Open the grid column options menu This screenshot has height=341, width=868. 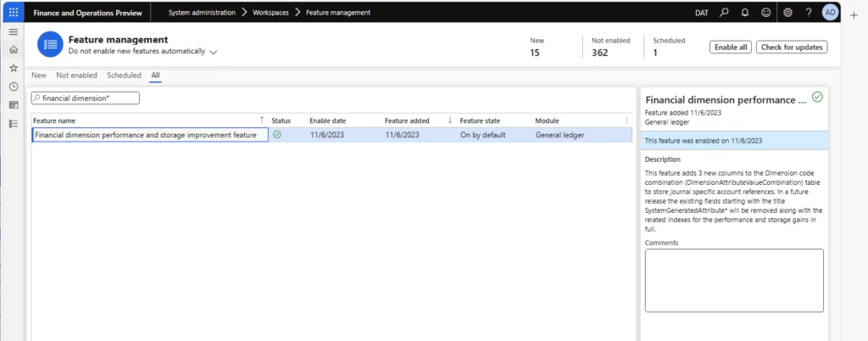(627, 120)
